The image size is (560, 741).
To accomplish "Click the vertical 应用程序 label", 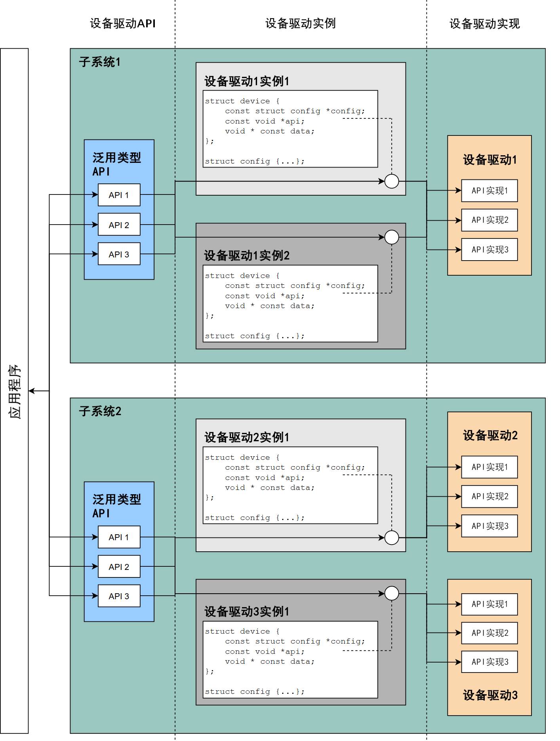I will (15, 391).
